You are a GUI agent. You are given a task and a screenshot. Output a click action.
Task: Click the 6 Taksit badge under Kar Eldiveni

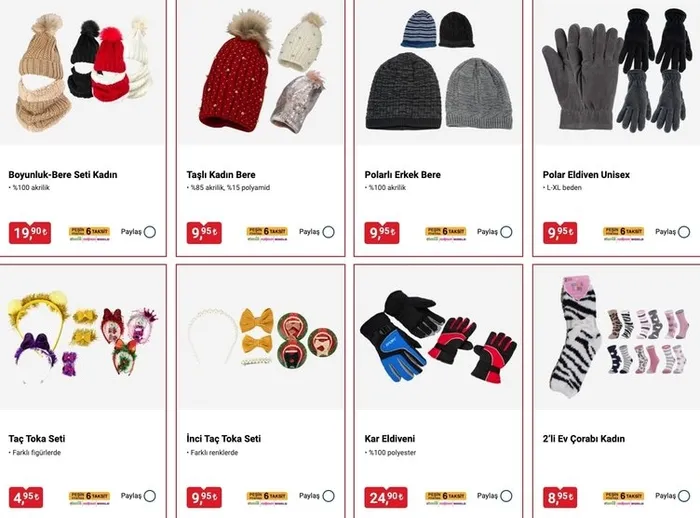(446, 498)
